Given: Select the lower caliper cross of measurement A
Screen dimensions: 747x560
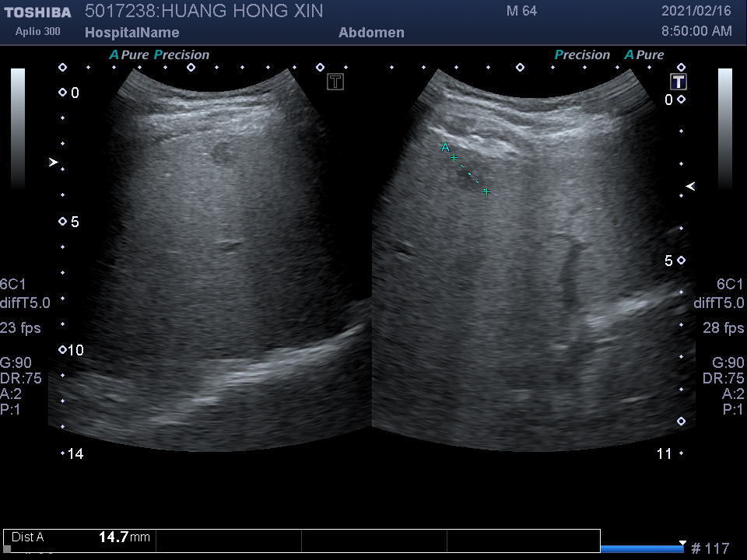Looking at the screenshot, I should pyautogui.click(x=486, y=191).
